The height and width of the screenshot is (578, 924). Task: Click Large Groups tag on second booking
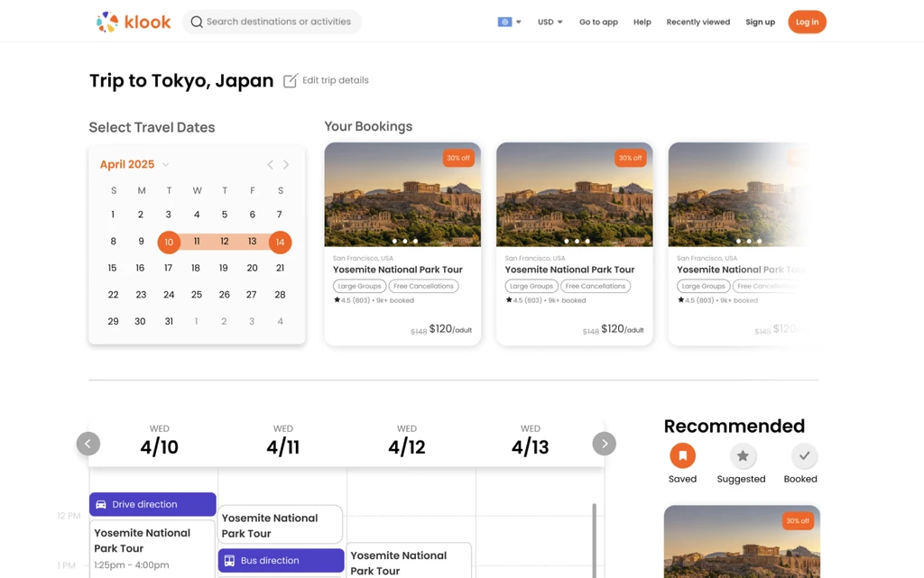coord(531,286)
